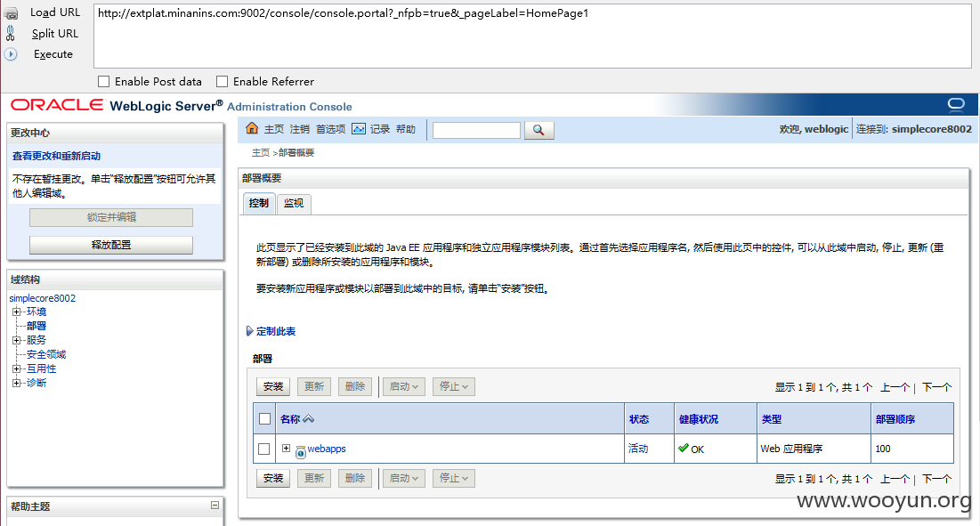Click the Execute play icon
The image size is (980, 526).
[x=11, y=54]
